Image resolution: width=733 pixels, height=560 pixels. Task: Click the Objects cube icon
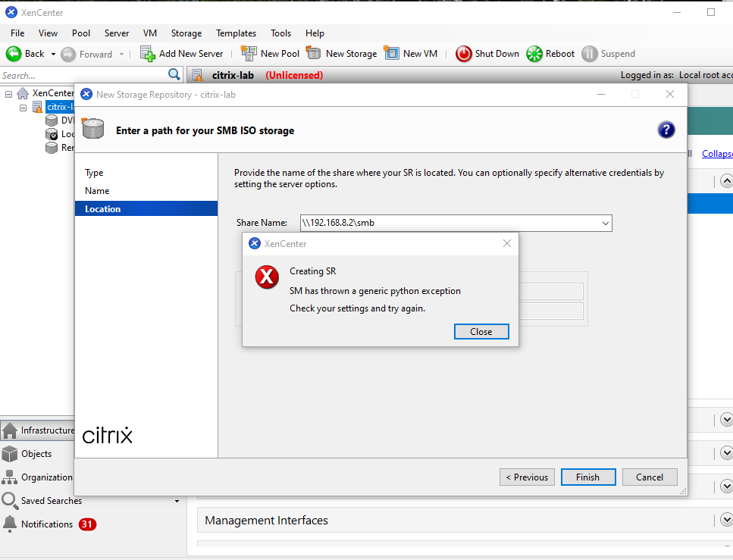(x=9, y=454)
